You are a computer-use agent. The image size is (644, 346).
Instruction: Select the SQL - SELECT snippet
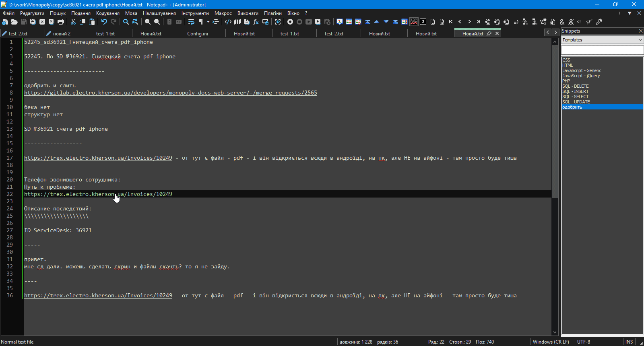coord(575,97)
